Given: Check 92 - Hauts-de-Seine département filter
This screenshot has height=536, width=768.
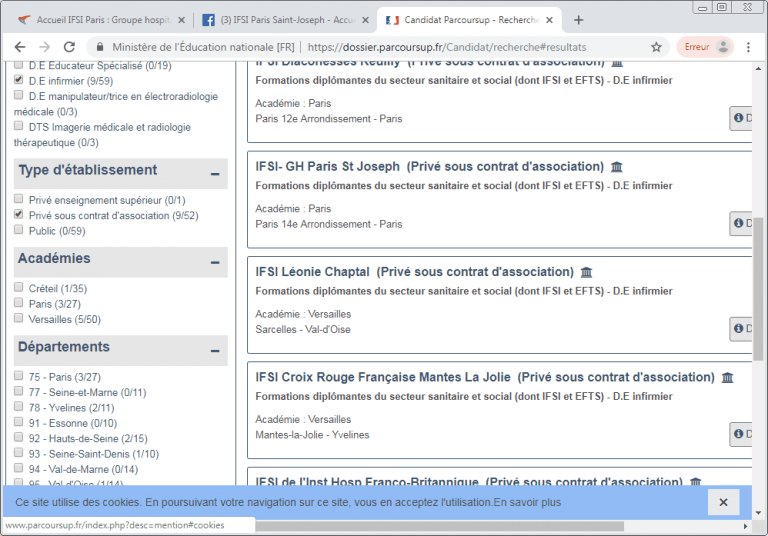Looking at the screenshot, I should click(x=19, y=437).
